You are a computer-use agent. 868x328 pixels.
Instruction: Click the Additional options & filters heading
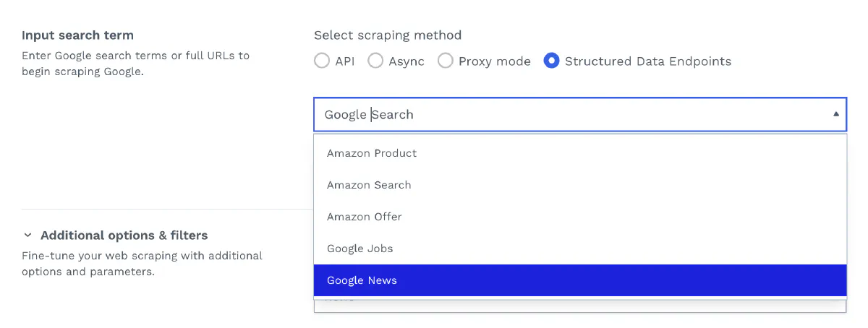pos(124,236)
